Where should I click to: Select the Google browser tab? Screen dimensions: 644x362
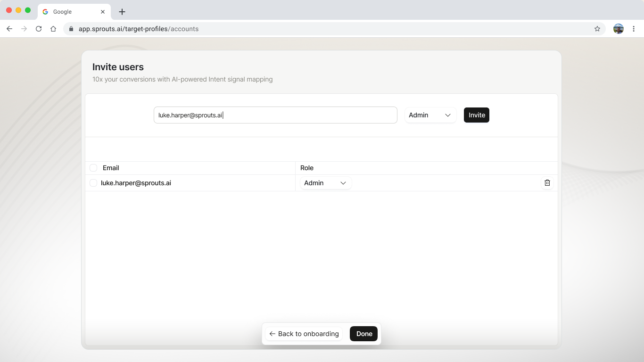coord(74,12)
